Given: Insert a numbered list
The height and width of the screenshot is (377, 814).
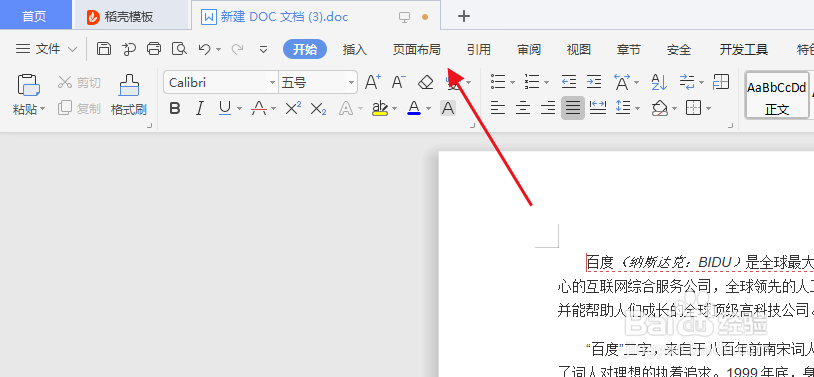Looking at the screenshot, I should pyautogui.click(x=532, y=82).
